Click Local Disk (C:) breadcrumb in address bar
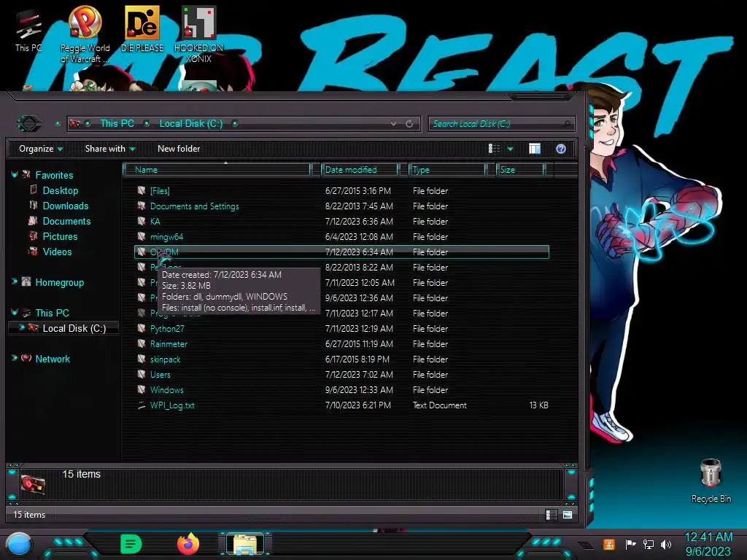Viewport: 747px width, 560px height. pos(191,123)
